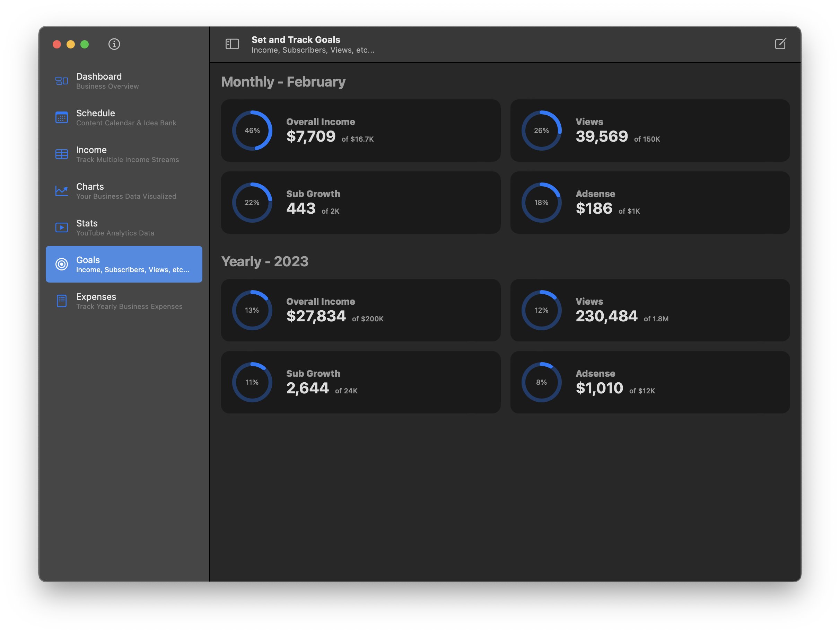Go to Expenses yearly tracking

tap(129, 301)
